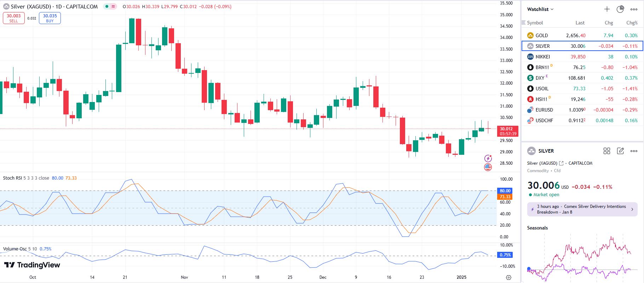
Task: Click the purple lightning news icon on chart
Action: point(488,158)
